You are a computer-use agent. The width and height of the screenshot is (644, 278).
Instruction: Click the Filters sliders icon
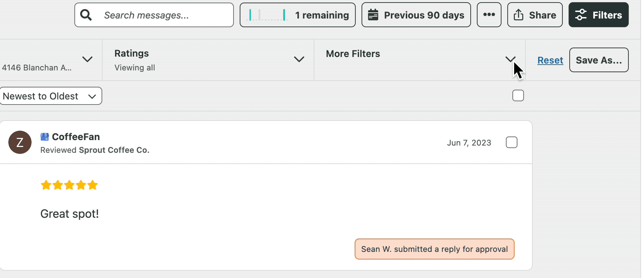581,15
